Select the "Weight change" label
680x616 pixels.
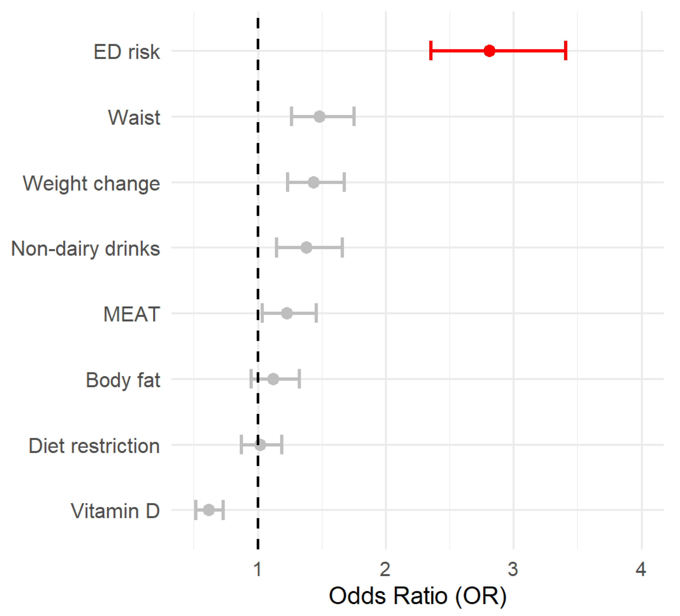pos(91,183)
